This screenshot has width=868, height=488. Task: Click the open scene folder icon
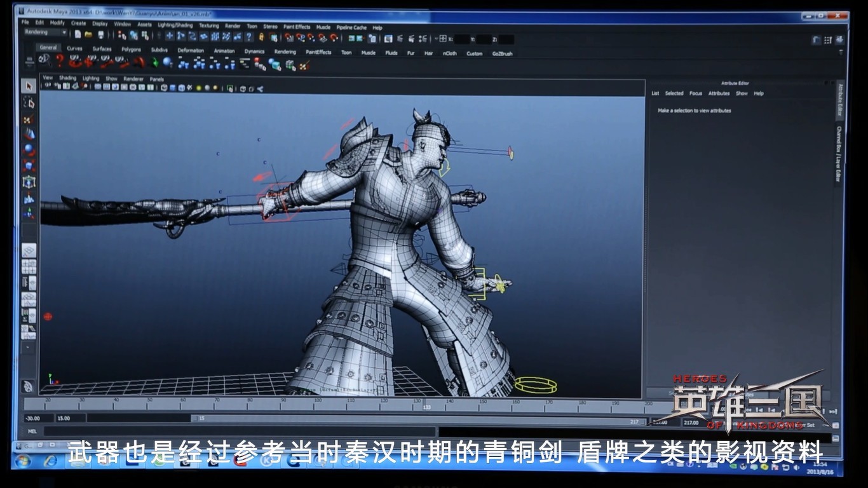click(x=88, y=34)
